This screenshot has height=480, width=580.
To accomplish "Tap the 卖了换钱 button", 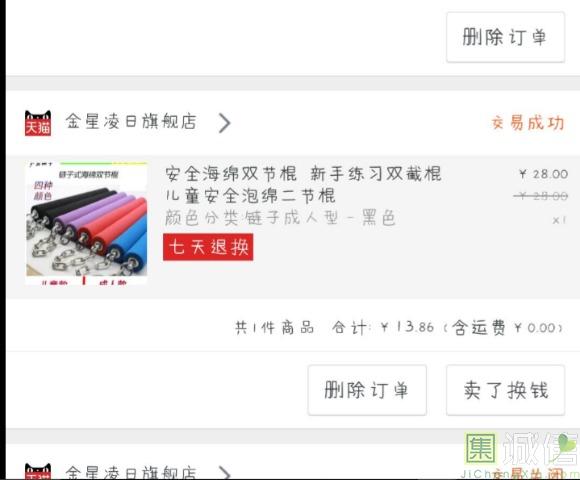I will (505, 390).
